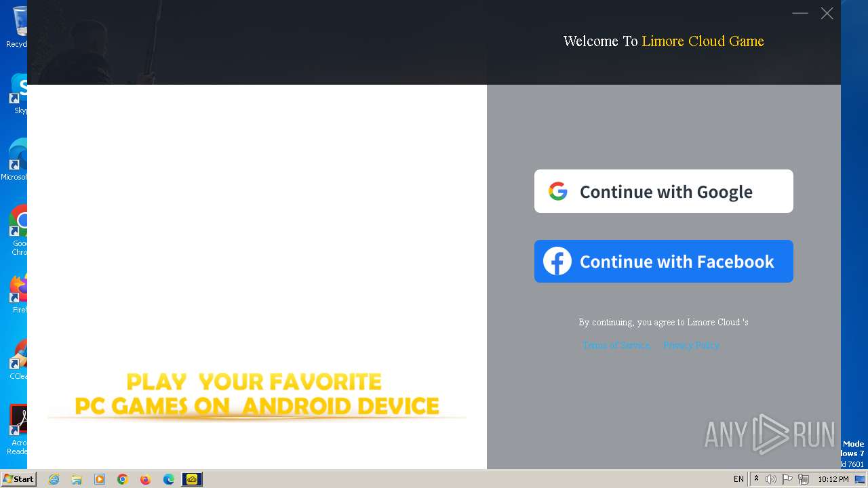The height and width of the screenshot is (488, 868).
Task: Open the volume speaker tray icon
Action: pos(771,479)
